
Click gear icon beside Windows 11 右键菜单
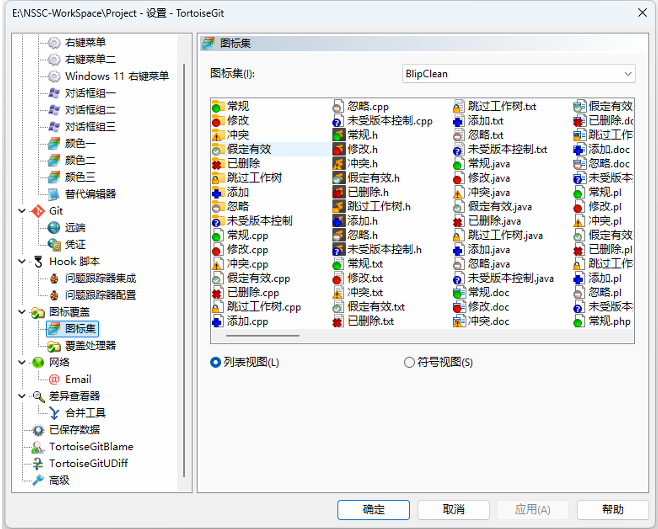(x=54, y=76)
